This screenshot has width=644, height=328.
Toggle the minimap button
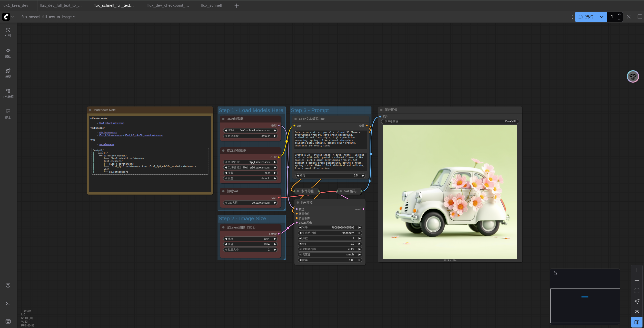click(x=637, y=322)
